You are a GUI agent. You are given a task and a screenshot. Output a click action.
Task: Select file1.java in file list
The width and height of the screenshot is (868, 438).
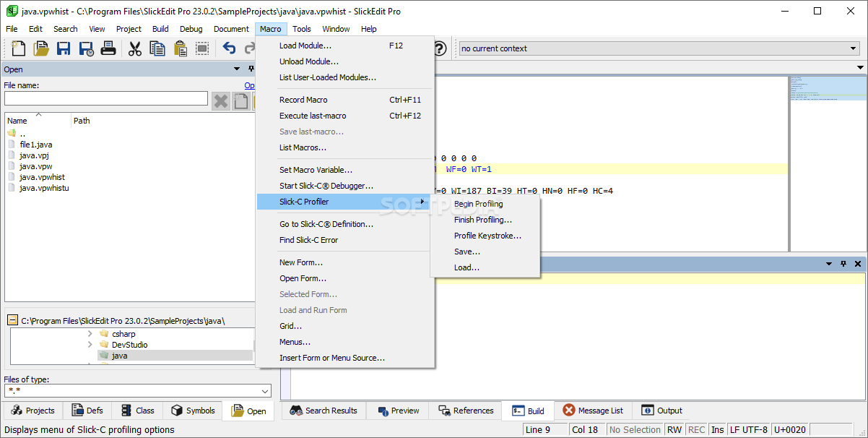[x=36, y=145]
